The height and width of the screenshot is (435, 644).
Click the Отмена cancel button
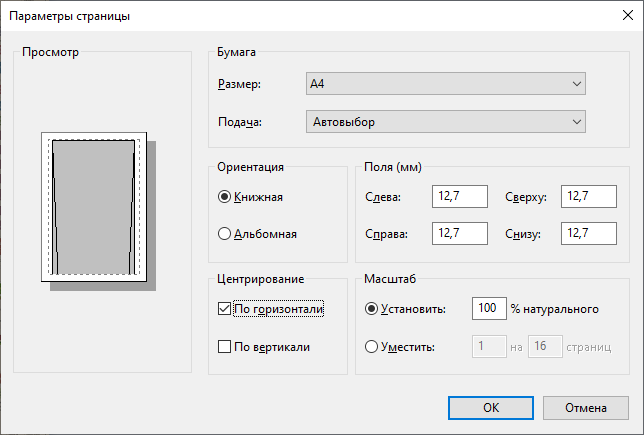coord(586,408)
